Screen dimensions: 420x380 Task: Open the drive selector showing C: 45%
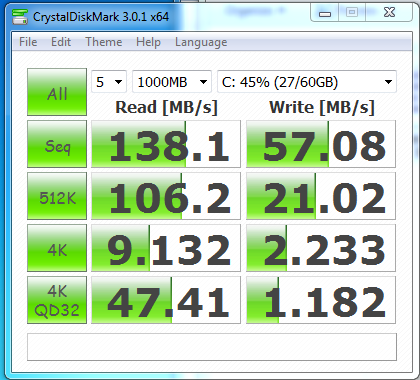click(307, 82)
